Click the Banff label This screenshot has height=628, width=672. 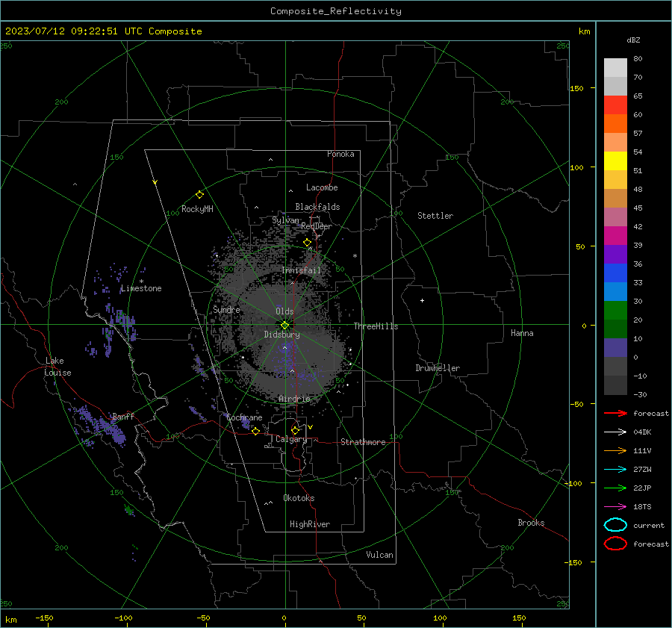tap(123, 416)
